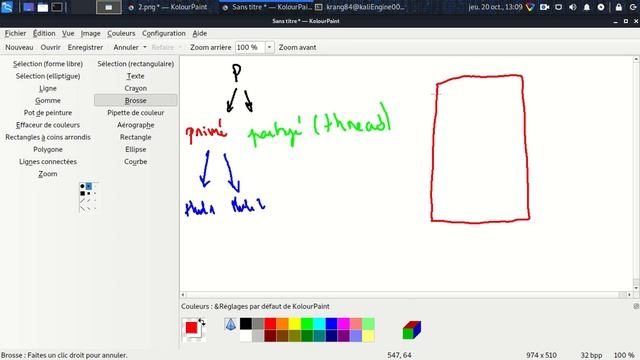
Task: Open the Configuration menu
Action: click(164, 33)
